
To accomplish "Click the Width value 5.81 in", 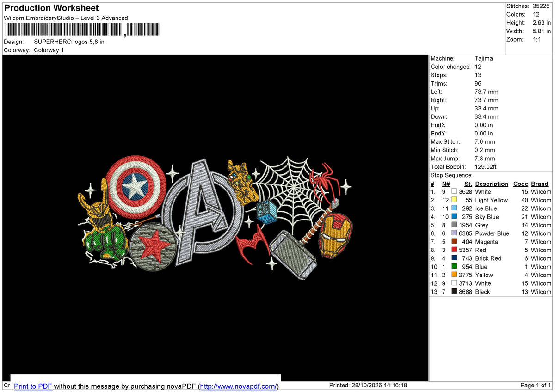I will click(542, 31).
